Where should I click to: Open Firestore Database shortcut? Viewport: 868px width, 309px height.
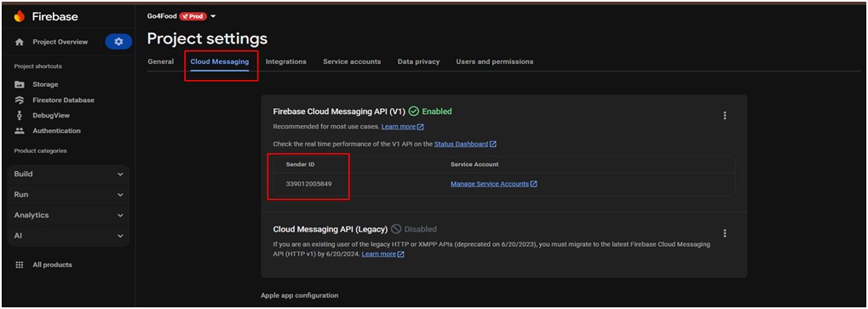[55, 100]
